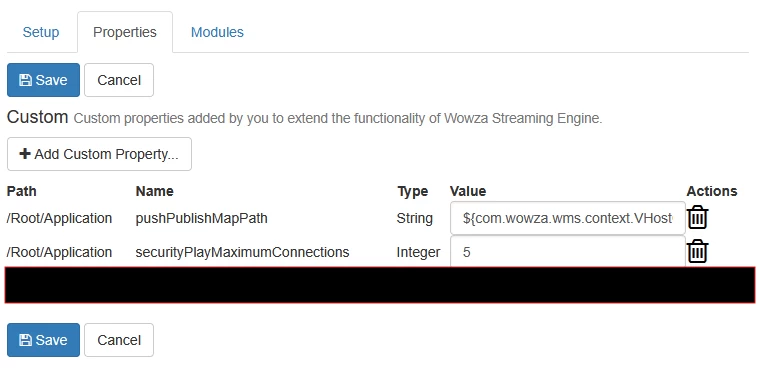Click the Actions column header

tap(712, 191)
